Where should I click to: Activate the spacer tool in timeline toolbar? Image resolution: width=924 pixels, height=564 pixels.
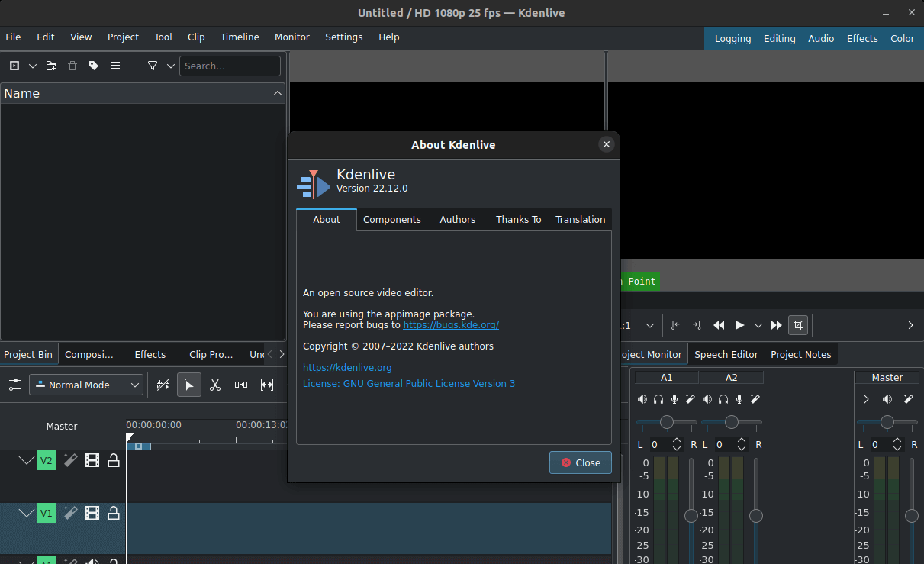241,385
